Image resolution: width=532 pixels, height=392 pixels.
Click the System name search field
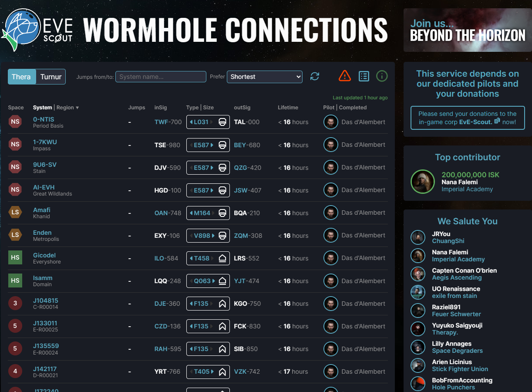coord(161,76)
